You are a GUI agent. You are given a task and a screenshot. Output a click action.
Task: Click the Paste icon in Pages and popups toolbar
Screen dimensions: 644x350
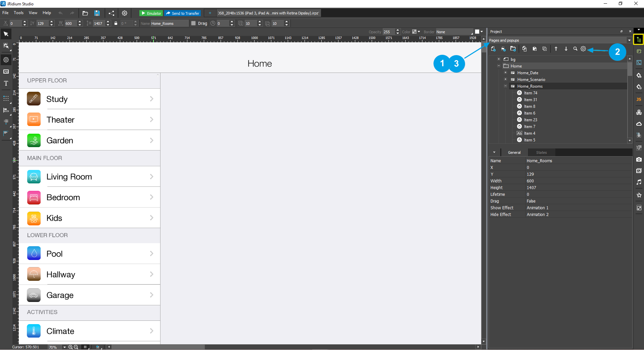pos(535,49)
